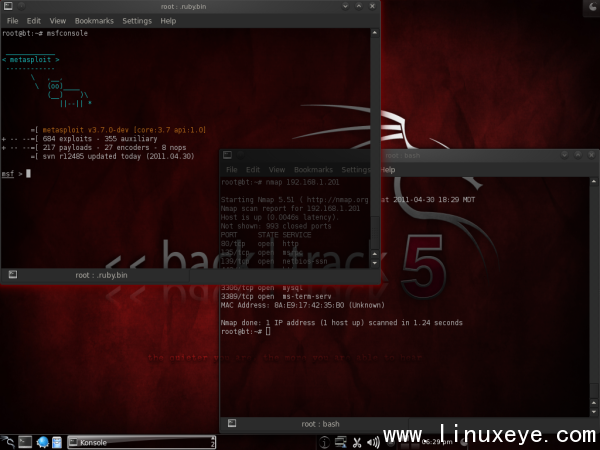
Task: Close the .ruby.bin Konsole window
Action: coord(372,6)
